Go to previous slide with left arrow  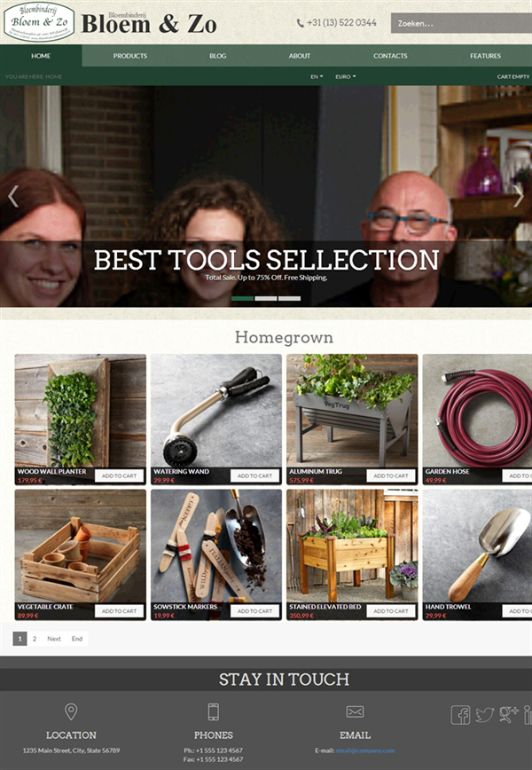(13, 196)
